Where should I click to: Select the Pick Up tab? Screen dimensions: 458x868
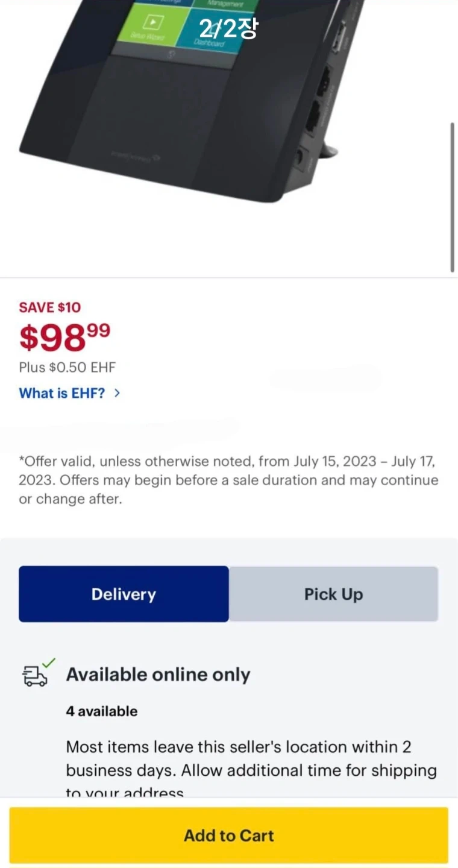333,594
